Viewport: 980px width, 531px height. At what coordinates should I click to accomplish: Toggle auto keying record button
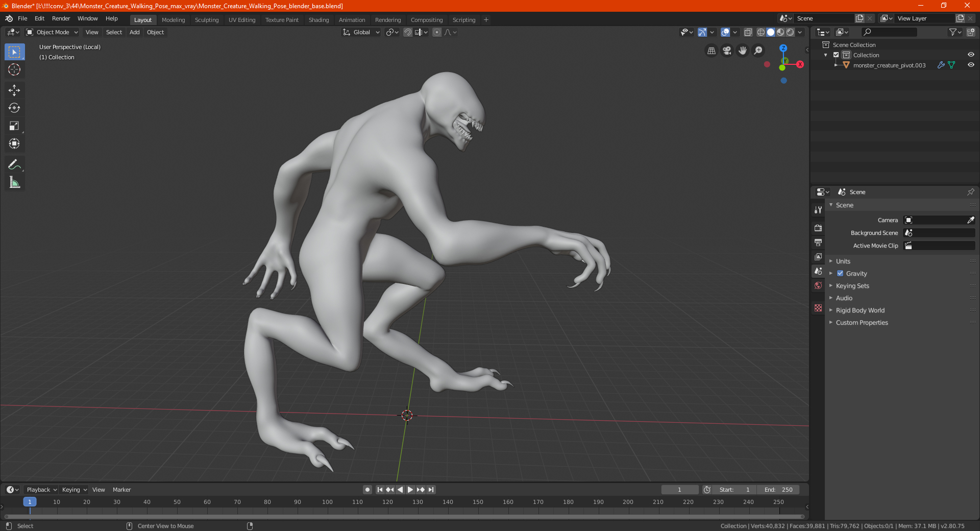(x=367, y=490)
